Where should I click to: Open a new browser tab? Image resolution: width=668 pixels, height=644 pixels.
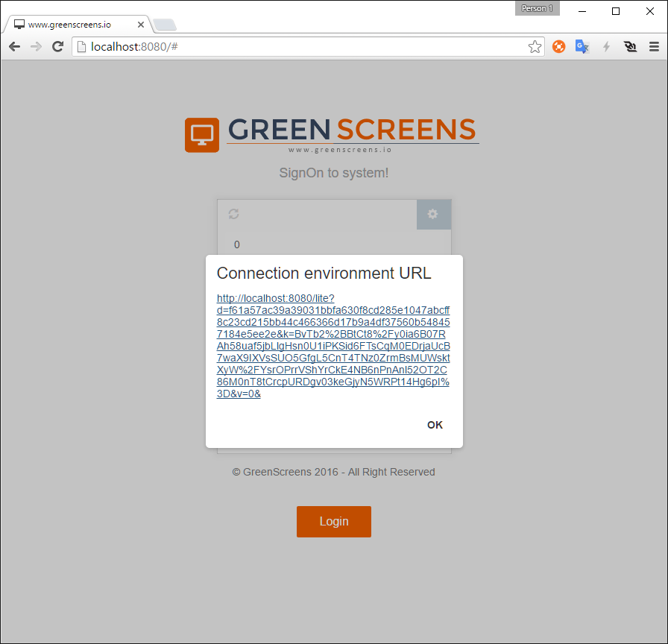click(165, 25)
